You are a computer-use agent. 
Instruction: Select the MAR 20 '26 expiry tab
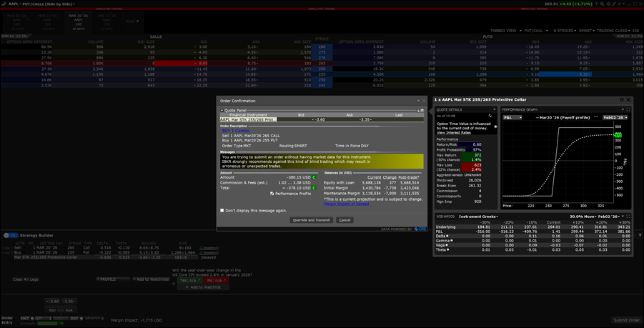coord(79,22)
